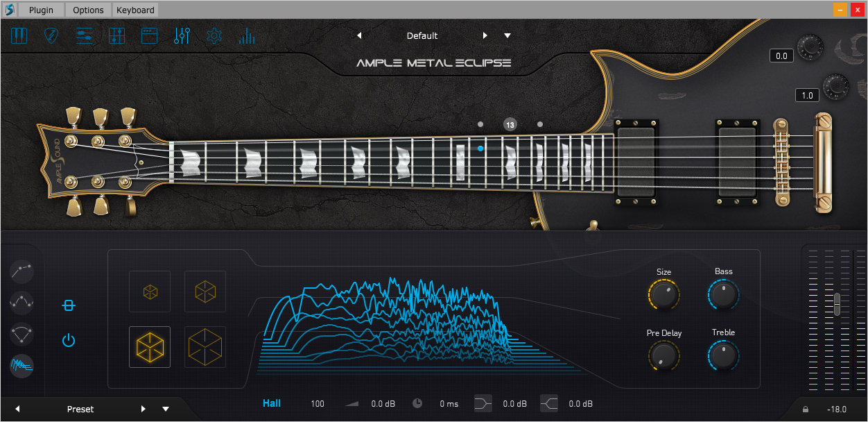Click the low shelf filter icon
868x422 pixels.
click(x=483, y=403)
